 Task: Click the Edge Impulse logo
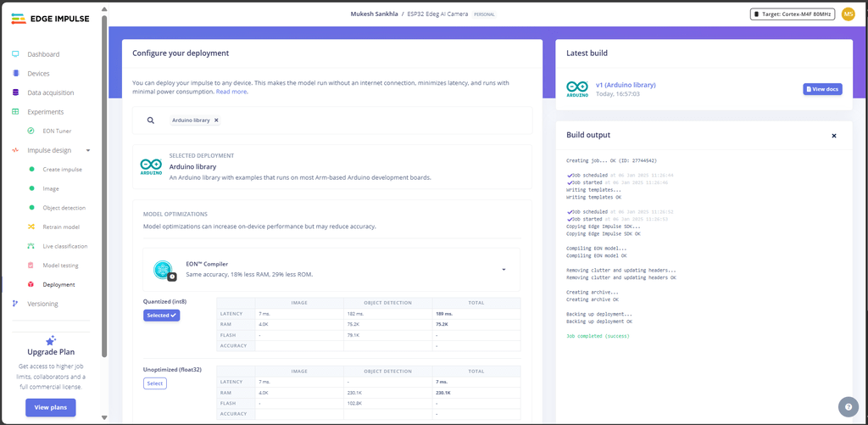[50, 19]
